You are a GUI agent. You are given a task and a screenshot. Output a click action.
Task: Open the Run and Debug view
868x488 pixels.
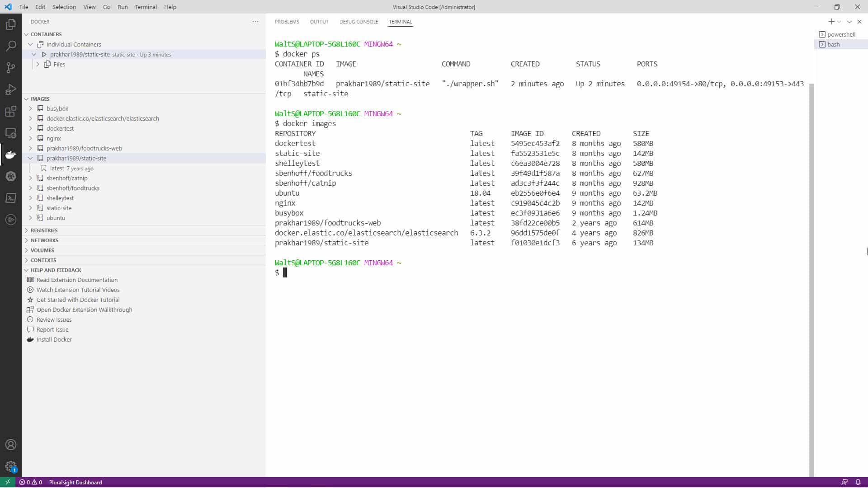(x=10, y=89)
